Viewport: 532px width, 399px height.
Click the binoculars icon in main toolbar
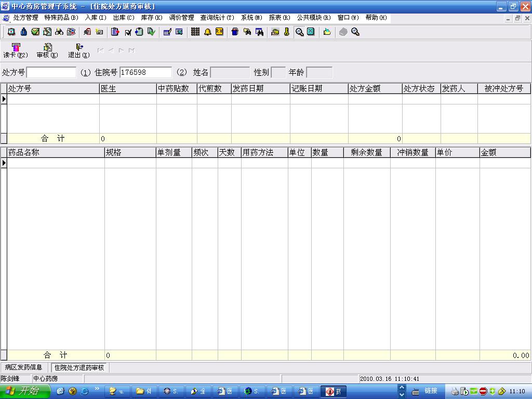(59, 32)
